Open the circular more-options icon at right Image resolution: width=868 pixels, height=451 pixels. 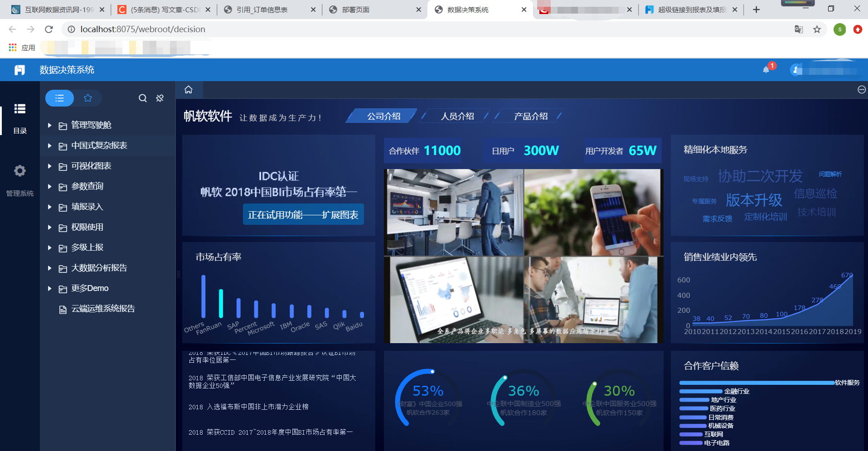tap(862, 90)
